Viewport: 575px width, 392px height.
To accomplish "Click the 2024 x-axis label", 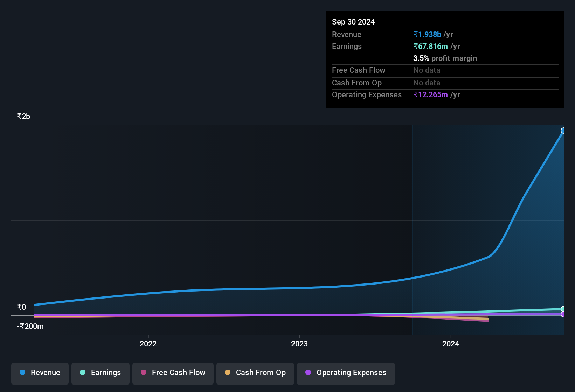I will pyautogui.click(x=451, y=344).
